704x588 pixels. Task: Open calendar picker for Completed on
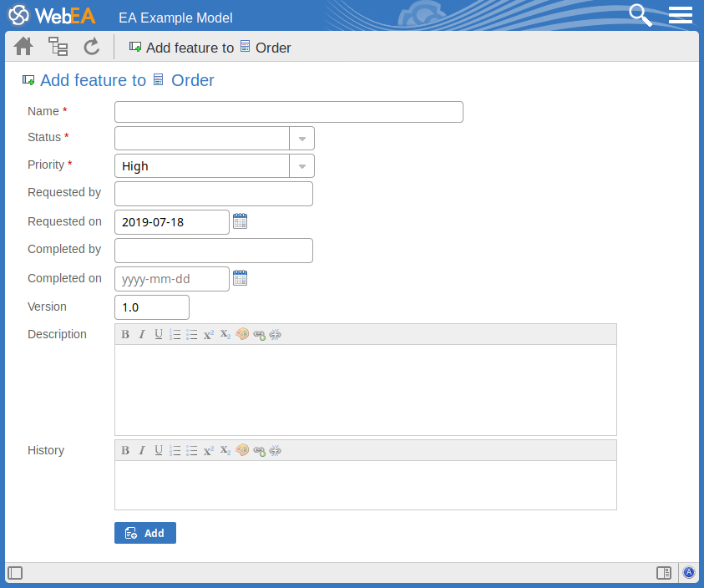tap(240, 278)
